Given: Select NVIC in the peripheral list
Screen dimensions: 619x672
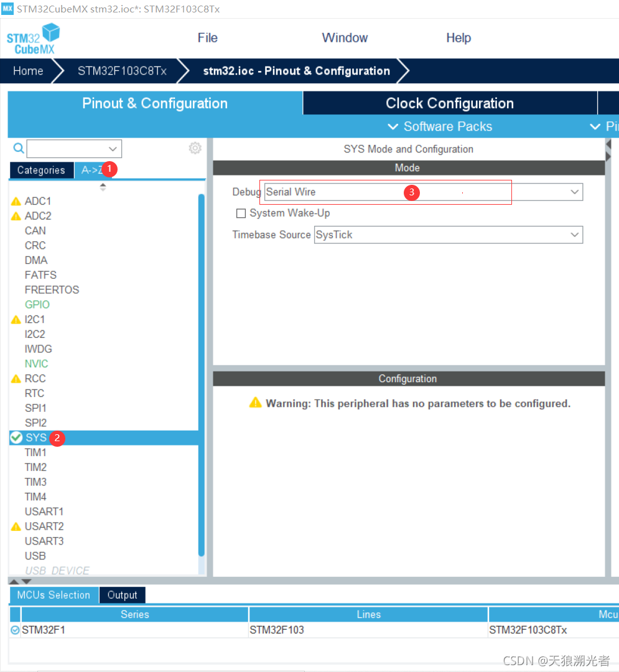Looking at the screenshot, I should coord(37,364).
